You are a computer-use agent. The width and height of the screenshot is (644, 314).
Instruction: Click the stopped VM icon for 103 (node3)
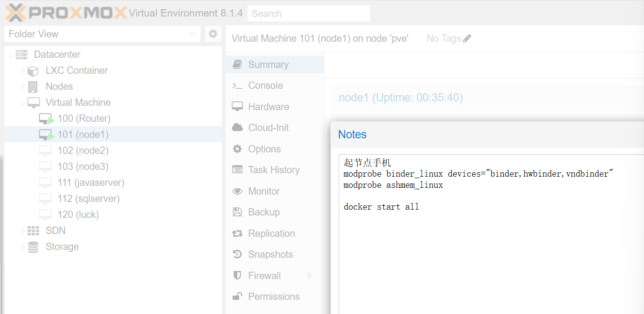tap(45, 166)
